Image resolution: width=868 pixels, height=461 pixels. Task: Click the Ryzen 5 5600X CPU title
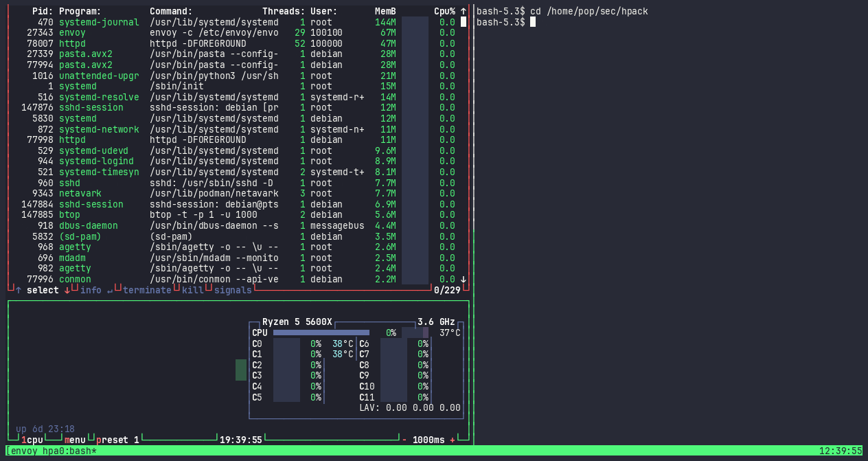[x=297, y=322]
